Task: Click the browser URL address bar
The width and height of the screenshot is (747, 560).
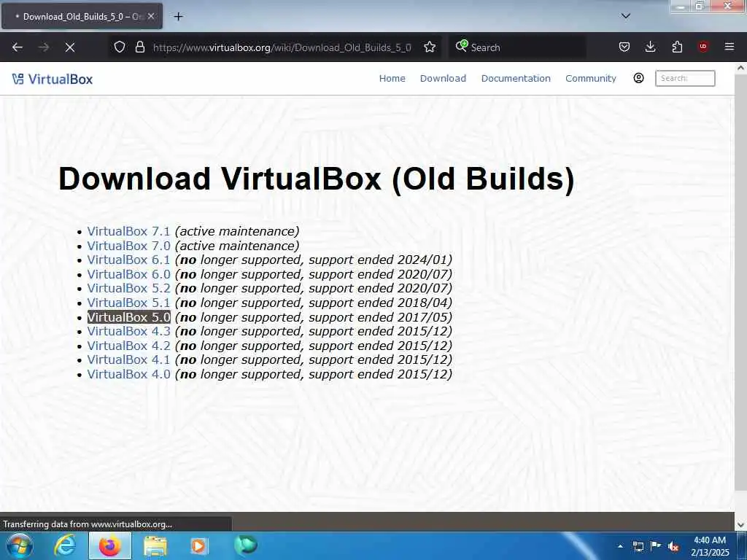Action: pos(282,47)
